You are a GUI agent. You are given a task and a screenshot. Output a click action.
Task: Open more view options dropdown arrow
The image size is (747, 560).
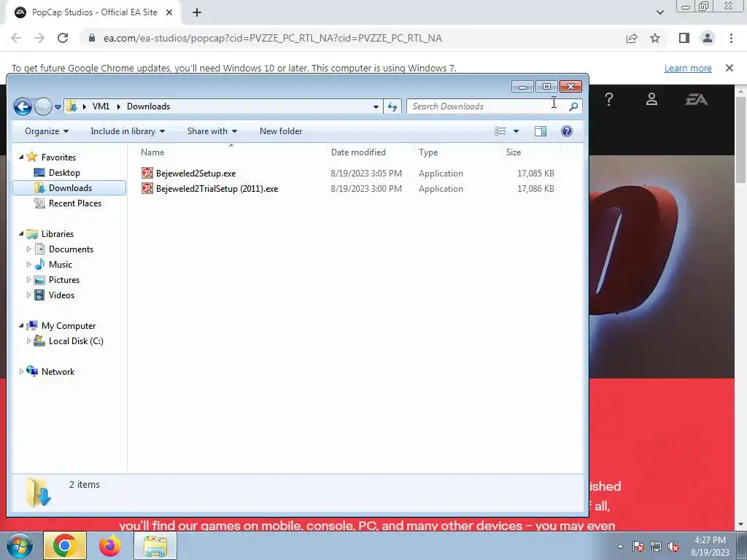coord(516,131)
